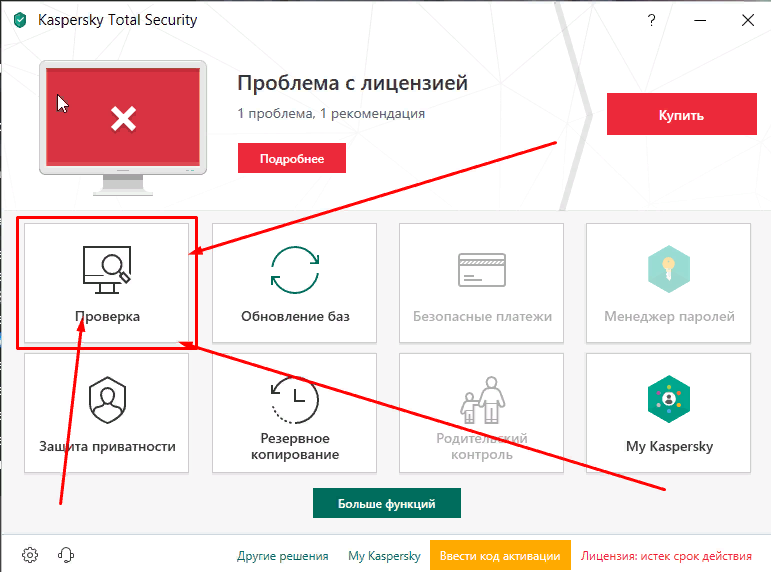The height and width of the screenshot is (572, 771).
Task: Open settings with the gear icon
Action: [x=30, y=555]
